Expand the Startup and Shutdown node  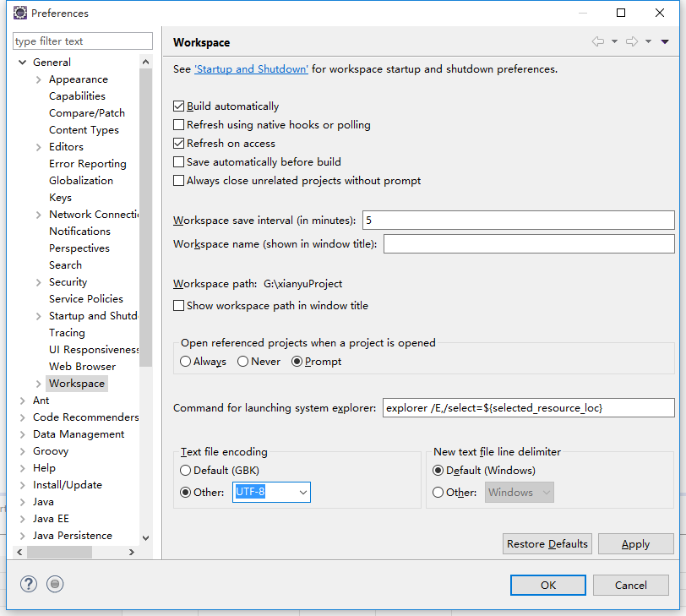coord(39,316)
